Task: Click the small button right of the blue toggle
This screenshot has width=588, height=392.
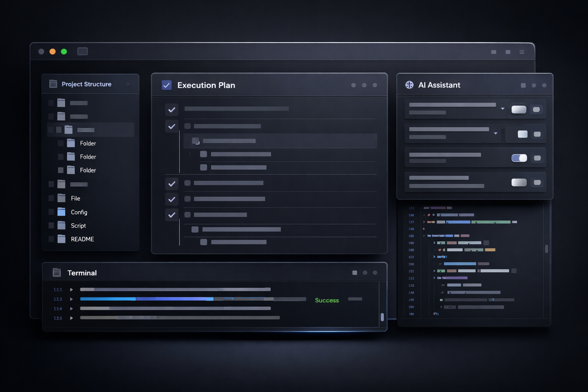Action: click(537, 158)
